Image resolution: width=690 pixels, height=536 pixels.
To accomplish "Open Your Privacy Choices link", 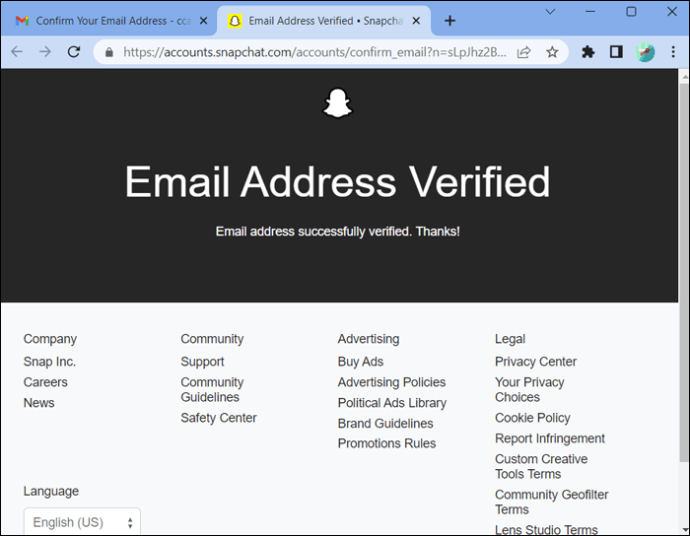I will (x=529, y=389).
